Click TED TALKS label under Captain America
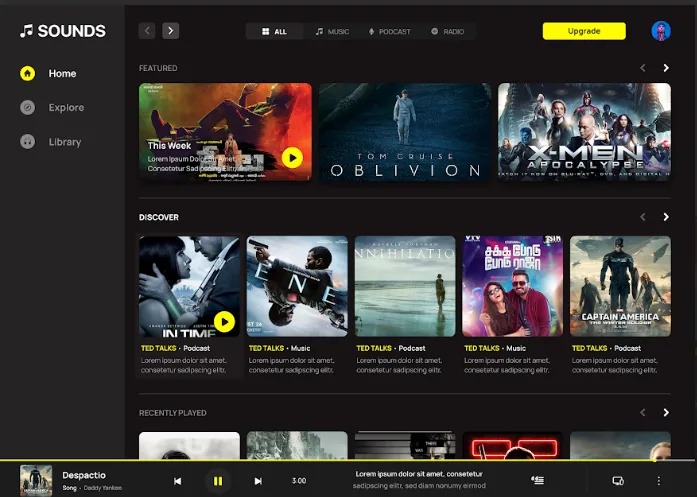 point(589,348)
